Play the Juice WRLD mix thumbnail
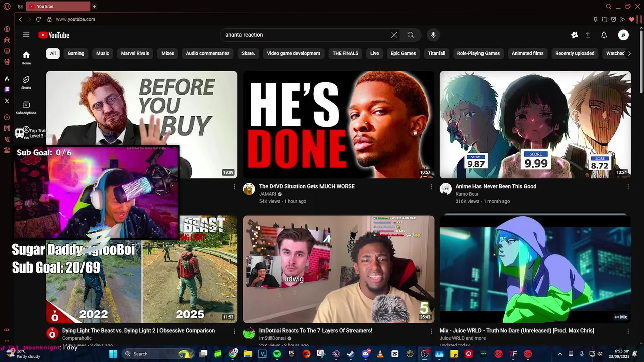This screenshot has width=644, height=362. (x=535, y=269)
